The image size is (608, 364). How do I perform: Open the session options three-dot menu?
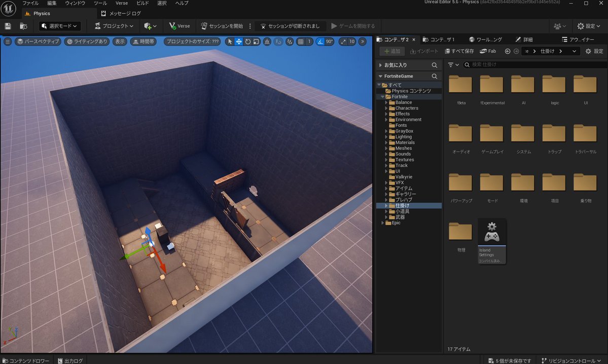[250, 26]
